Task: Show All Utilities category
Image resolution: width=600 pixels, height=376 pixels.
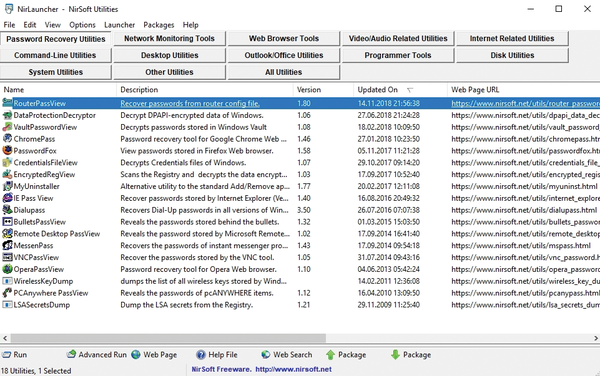Action: point(284,72)
